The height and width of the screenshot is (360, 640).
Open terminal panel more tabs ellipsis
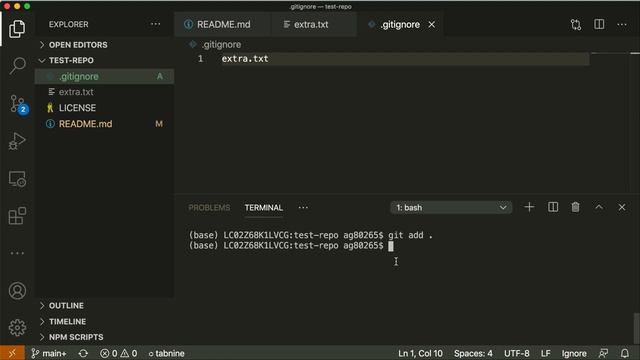point(303,208)
